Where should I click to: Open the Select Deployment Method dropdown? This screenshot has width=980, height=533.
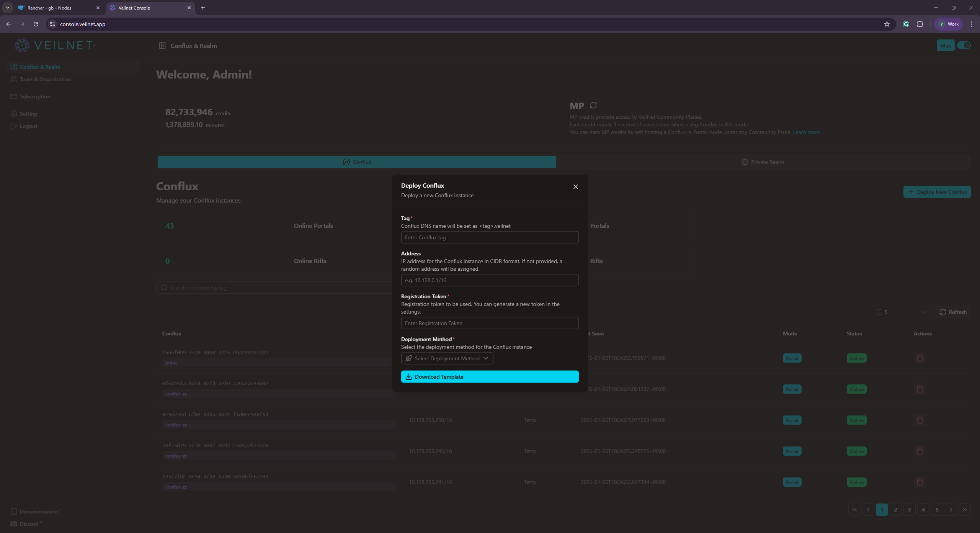(x=446, y=358)
